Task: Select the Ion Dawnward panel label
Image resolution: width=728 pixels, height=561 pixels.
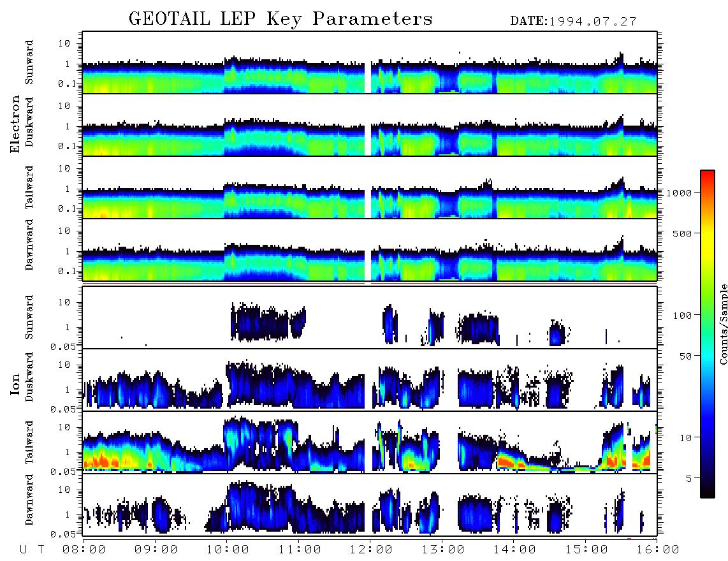Action: point(29,500)
